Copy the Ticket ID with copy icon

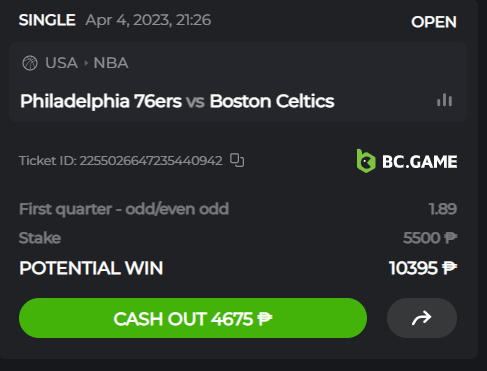(x=237, y=160)
